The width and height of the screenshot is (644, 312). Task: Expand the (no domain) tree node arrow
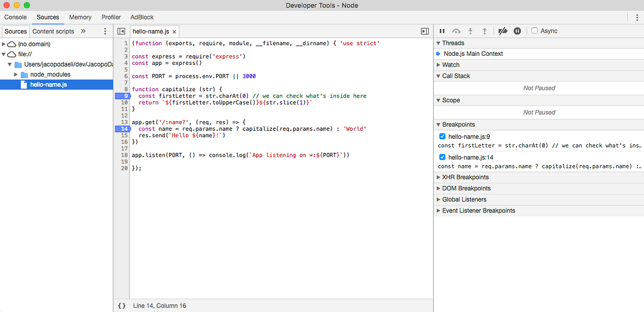(x=4, y=44)
